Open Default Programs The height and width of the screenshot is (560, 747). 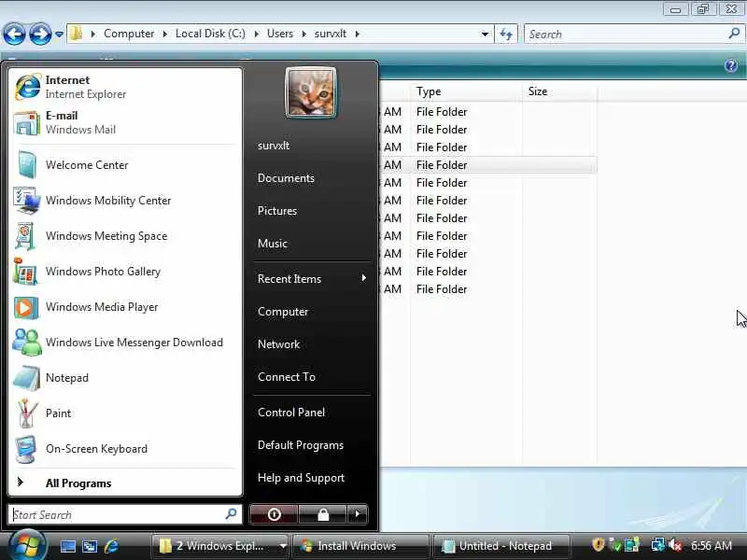click(x=301, y=445)
